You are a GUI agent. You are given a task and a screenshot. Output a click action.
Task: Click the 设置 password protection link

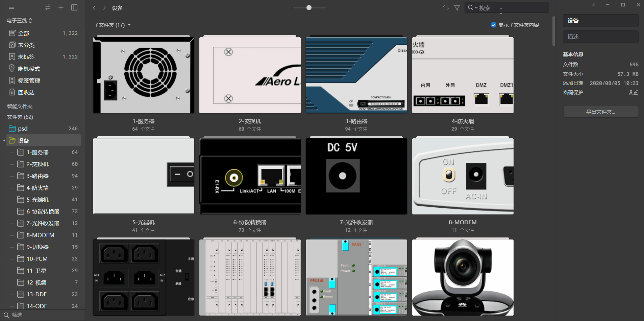coord(633,92)
